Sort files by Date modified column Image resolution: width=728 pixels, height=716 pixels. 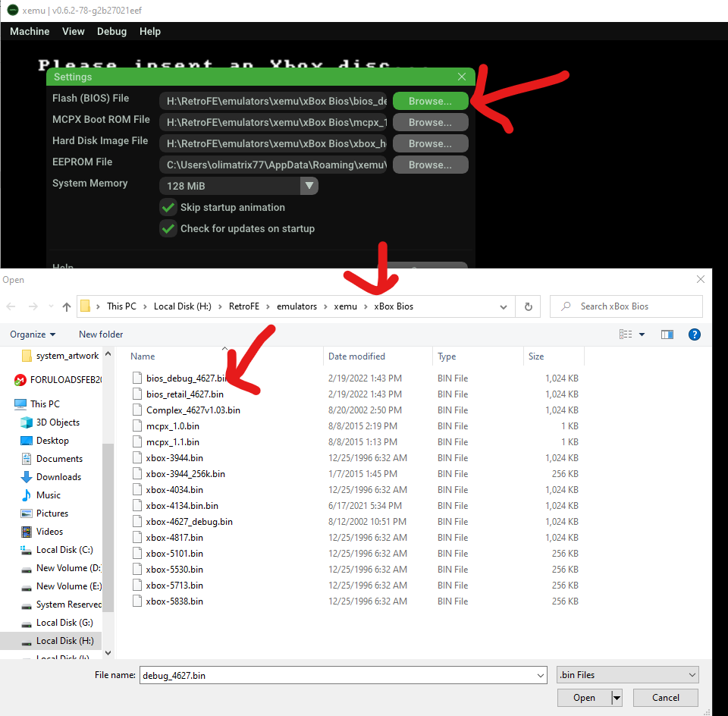(x=356, y=356)
